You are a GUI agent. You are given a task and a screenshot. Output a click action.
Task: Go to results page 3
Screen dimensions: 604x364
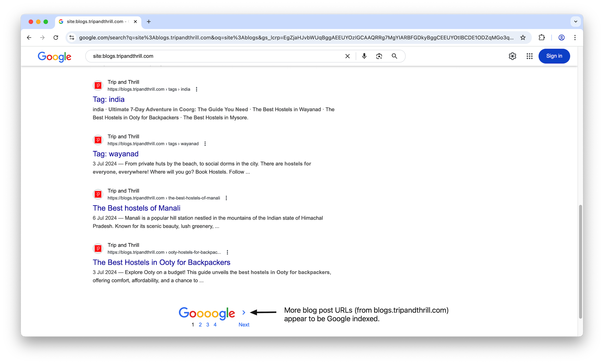coord(208,325)
